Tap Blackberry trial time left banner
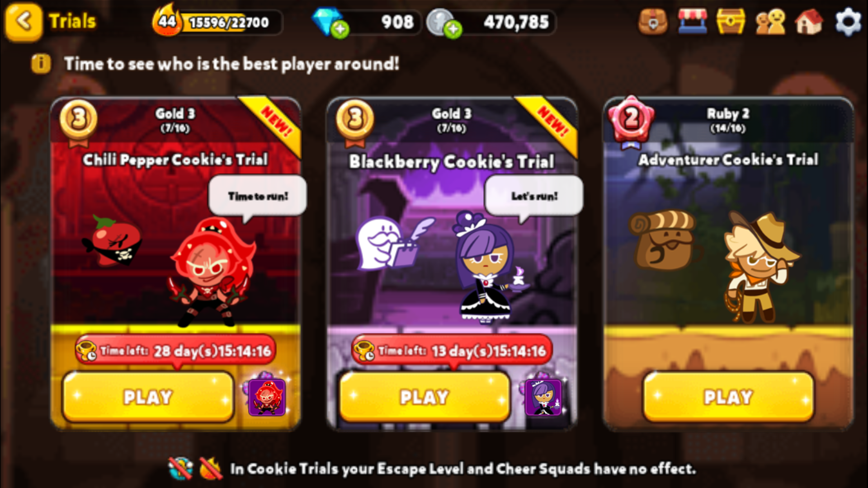 click(x=452, y=351)
